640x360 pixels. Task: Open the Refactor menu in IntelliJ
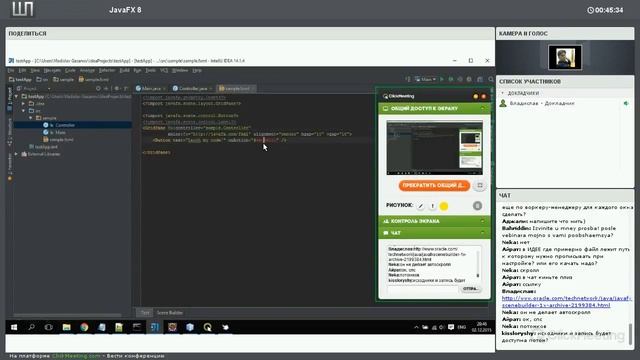107,71
